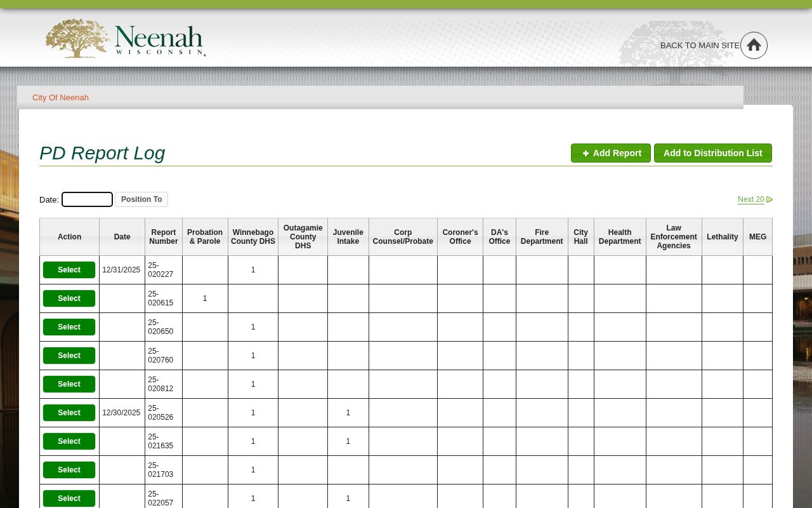Select report 25-020526 row

(69, 413)
